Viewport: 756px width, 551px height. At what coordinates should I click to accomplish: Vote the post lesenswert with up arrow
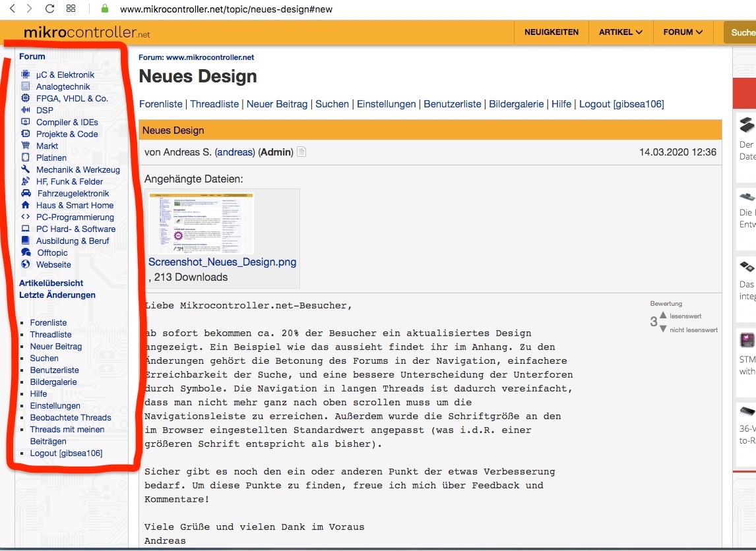point(663,315)
